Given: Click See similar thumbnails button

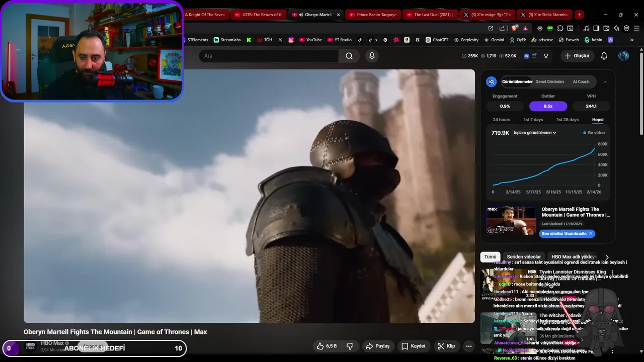Looking at the screenshot, I should click(x=567, y=233).
